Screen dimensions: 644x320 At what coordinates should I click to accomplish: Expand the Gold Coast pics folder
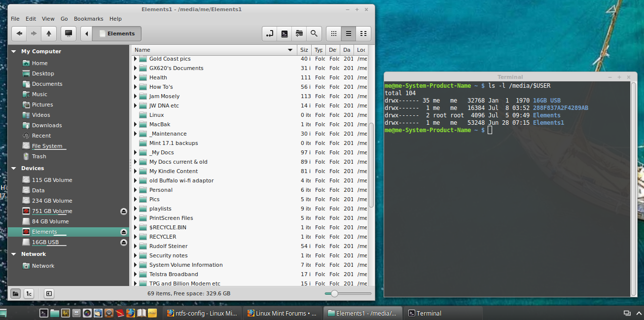pos(136,59)
